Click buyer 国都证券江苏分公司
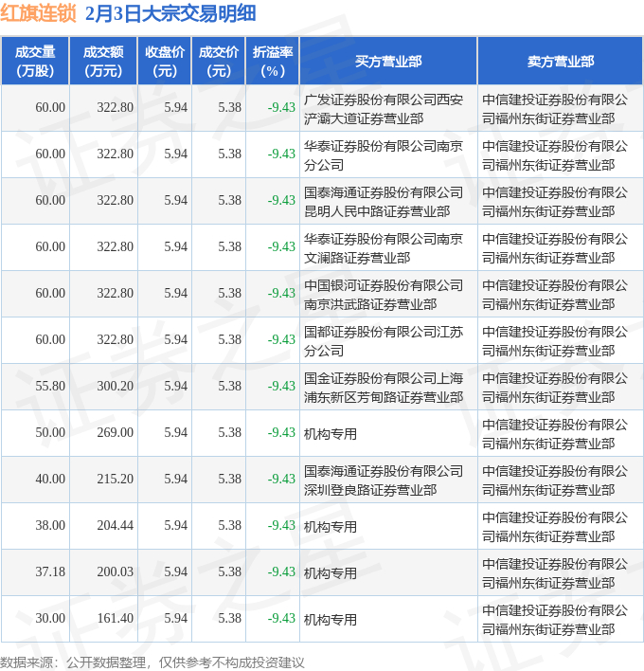644x671 pixels. [x=384, y=341]
